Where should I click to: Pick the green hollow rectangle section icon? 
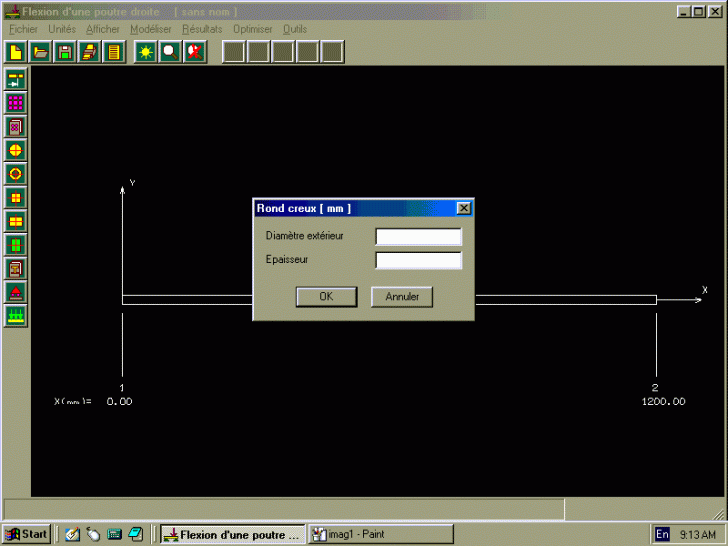[16, 245]
